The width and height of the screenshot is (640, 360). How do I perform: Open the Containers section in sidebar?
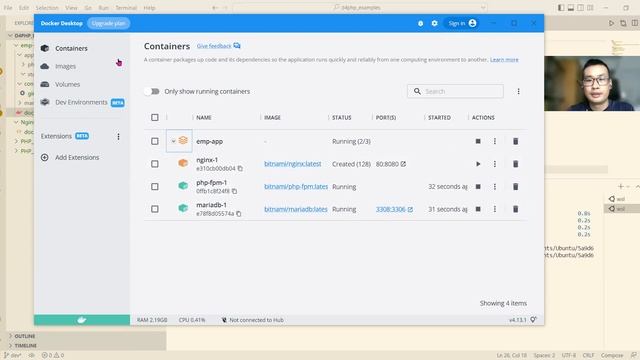click(x=71, y=48)
